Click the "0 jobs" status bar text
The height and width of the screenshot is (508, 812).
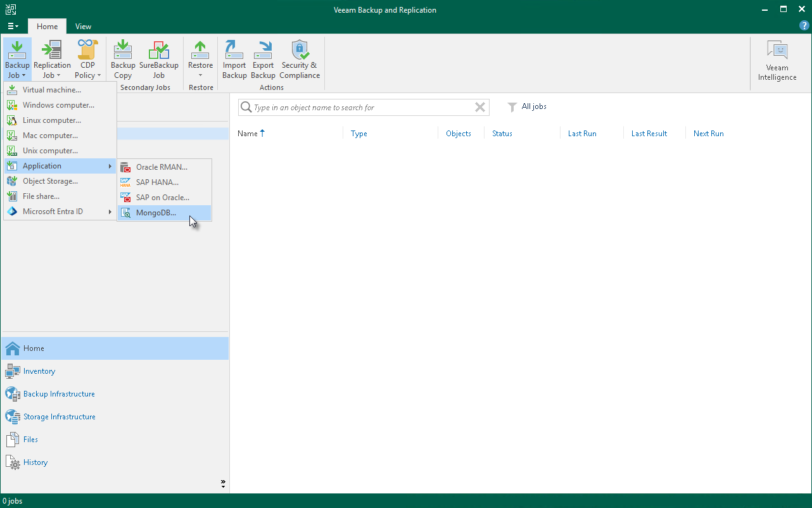(x=12, y=501)
